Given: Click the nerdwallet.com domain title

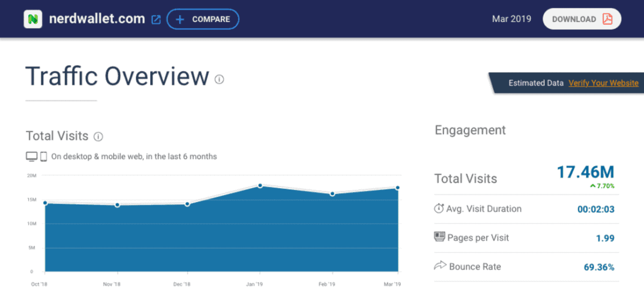Looking at the screenshot, I should point(97,19).
